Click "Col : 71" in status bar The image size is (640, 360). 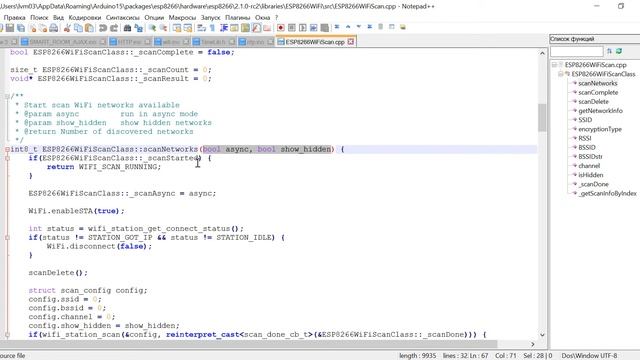pyautogui.click(x=506, y=356)
